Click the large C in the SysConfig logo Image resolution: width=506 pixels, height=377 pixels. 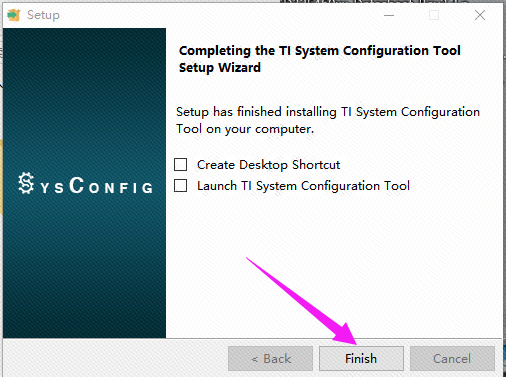coord(77,185)
